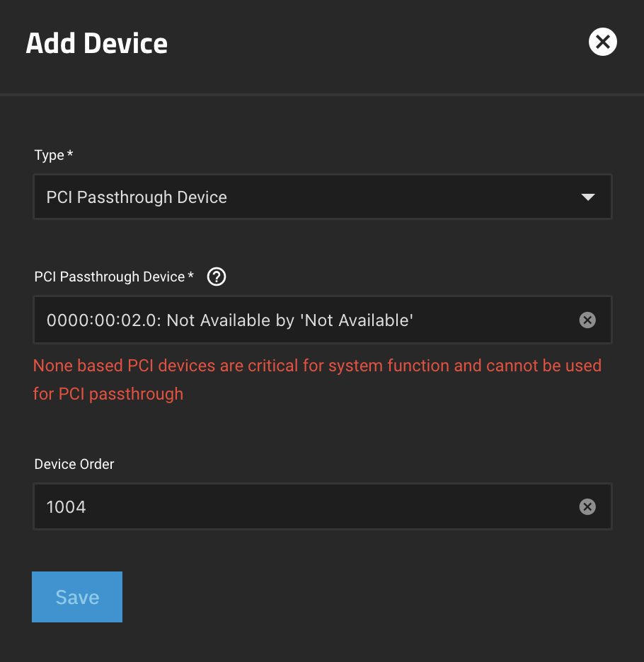This screenshot has width=644, height=662.
Task: Click the PCI Passthrough Device field label
Action: [x=110, y=277]
